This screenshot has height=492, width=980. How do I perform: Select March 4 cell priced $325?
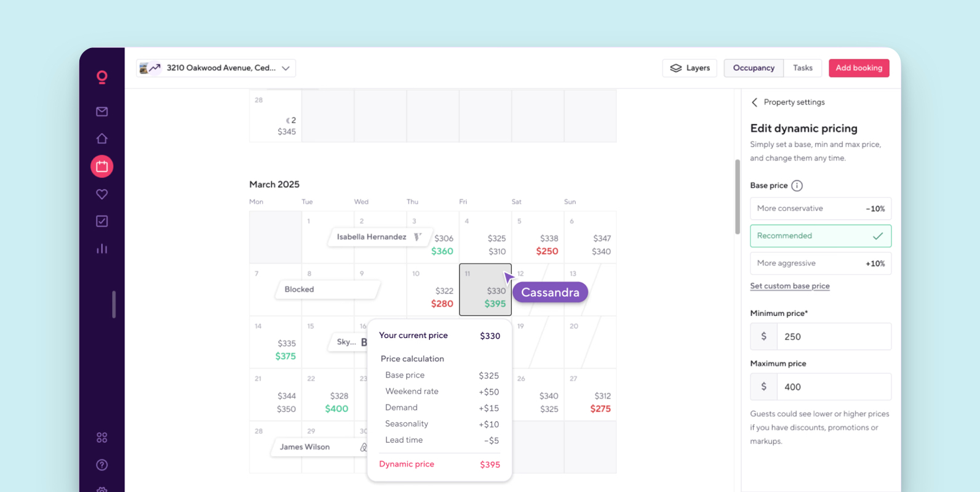485,238
